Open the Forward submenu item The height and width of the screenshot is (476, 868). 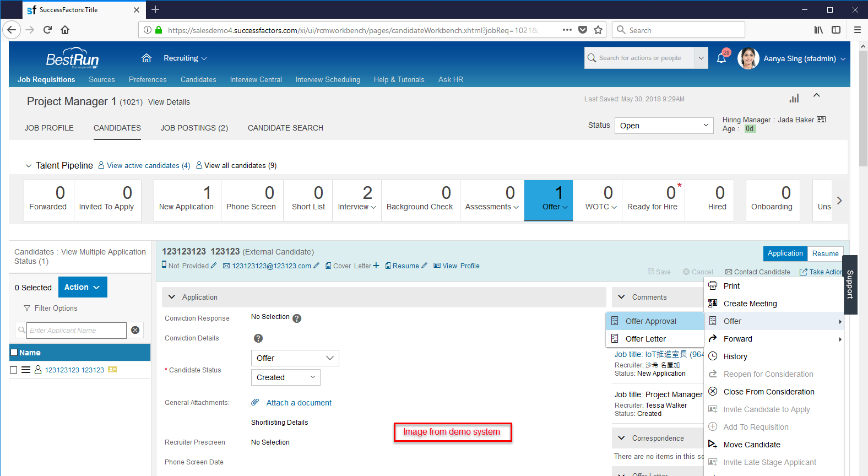774,339
